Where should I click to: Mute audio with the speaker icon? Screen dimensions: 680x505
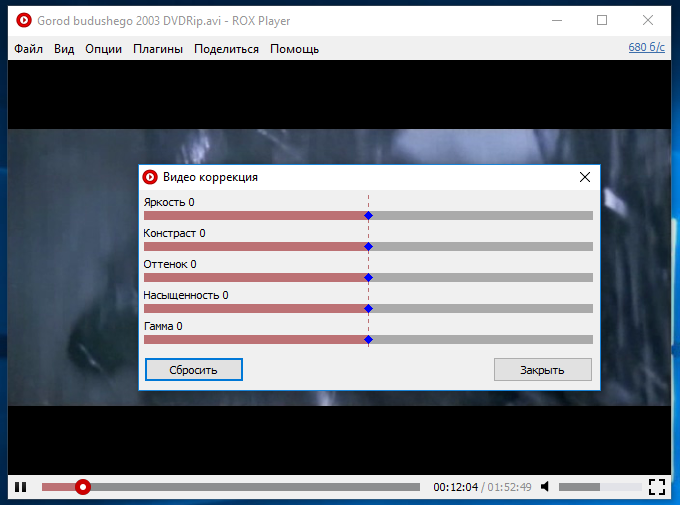[545, 487]
